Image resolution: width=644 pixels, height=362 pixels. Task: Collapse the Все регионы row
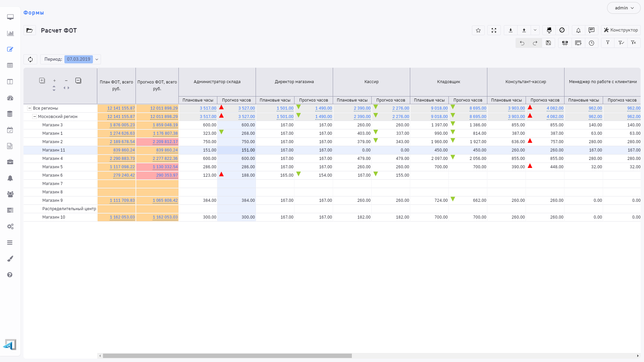pyautogui.click(x=30, y=108)
